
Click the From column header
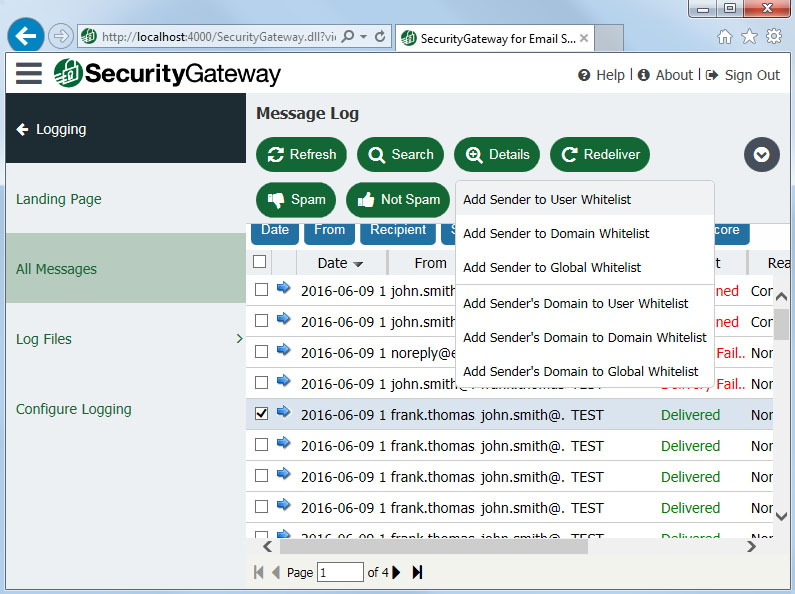click(x=430, y=263)
